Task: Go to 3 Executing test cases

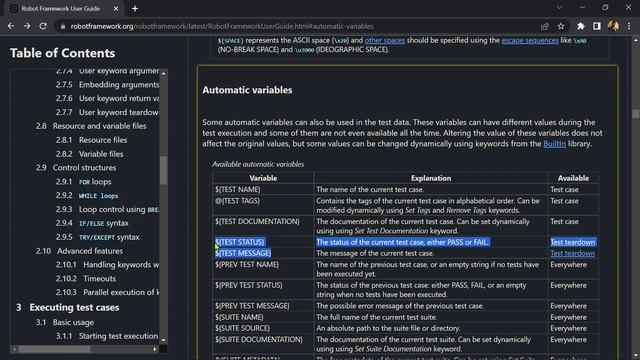Action: (67, 307)
